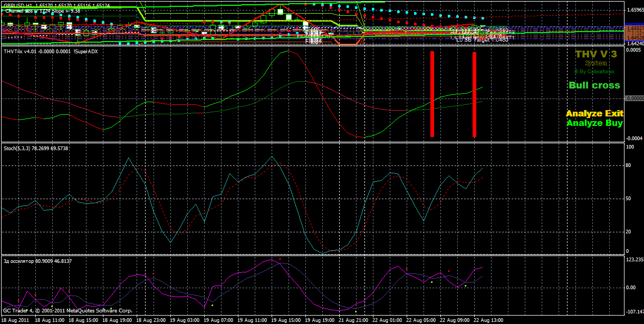The width and height of the screenshot is (644, 324).
Task: Click the 100 level on the Stochastic scale
Action: [x=630, y=147]
